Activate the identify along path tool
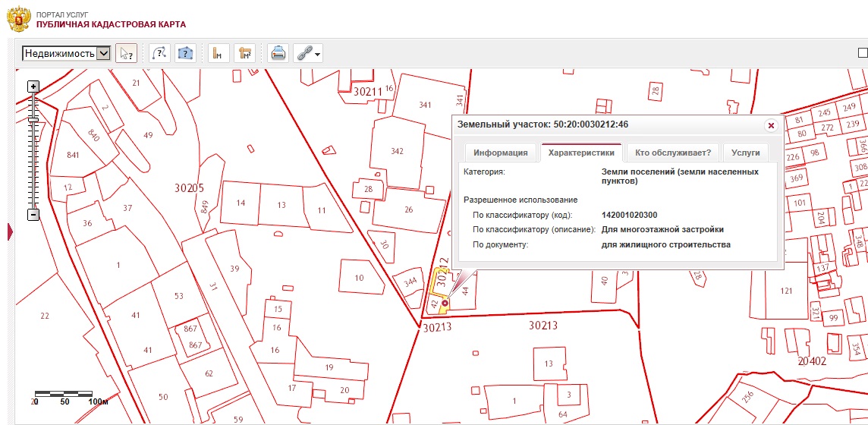Image resolution: width=868 pixels, height=425 pixels. tap(160, 53)
